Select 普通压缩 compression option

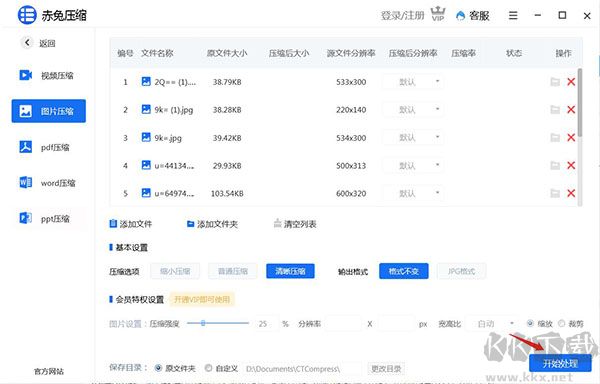pyautogui.click(x=233, y=271)
